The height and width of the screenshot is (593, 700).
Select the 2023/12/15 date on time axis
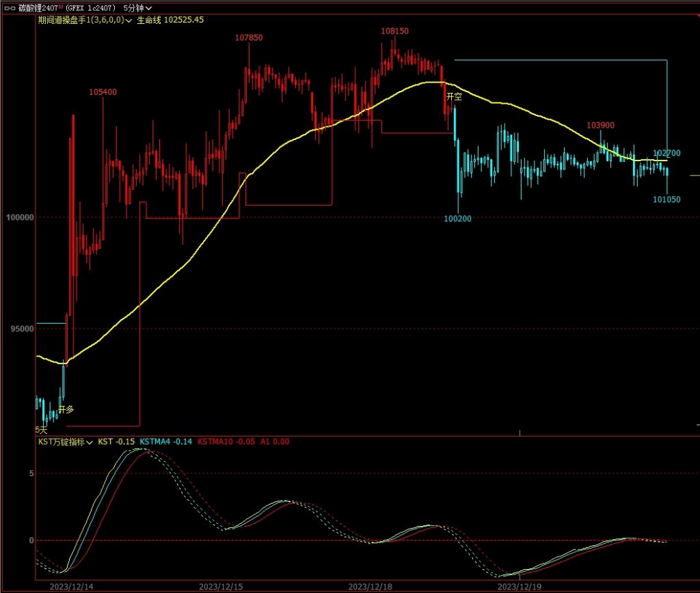coord(221,586)
